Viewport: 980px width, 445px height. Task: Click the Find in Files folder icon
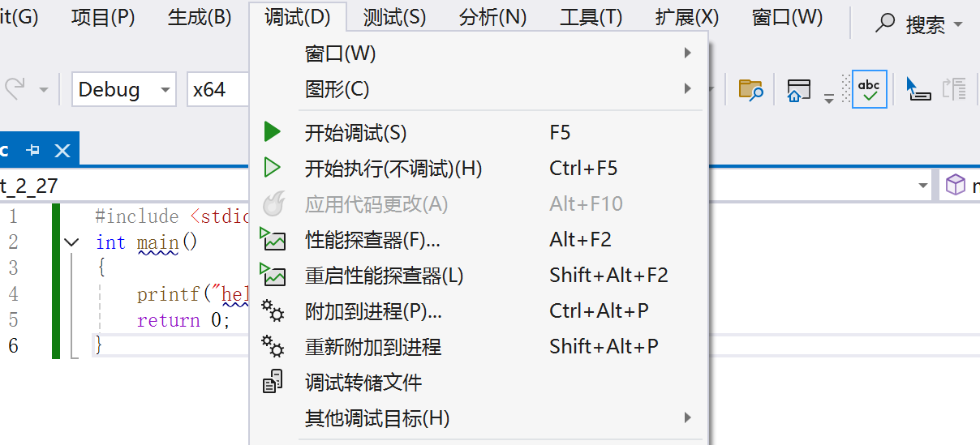(750, 89)
